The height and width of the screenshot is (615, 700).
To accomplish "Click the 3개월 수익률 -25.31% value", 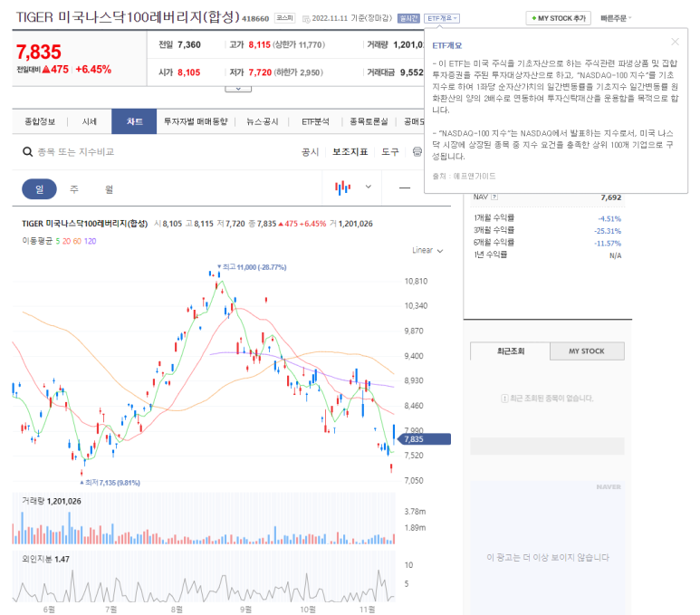I will tap(608, 231).
